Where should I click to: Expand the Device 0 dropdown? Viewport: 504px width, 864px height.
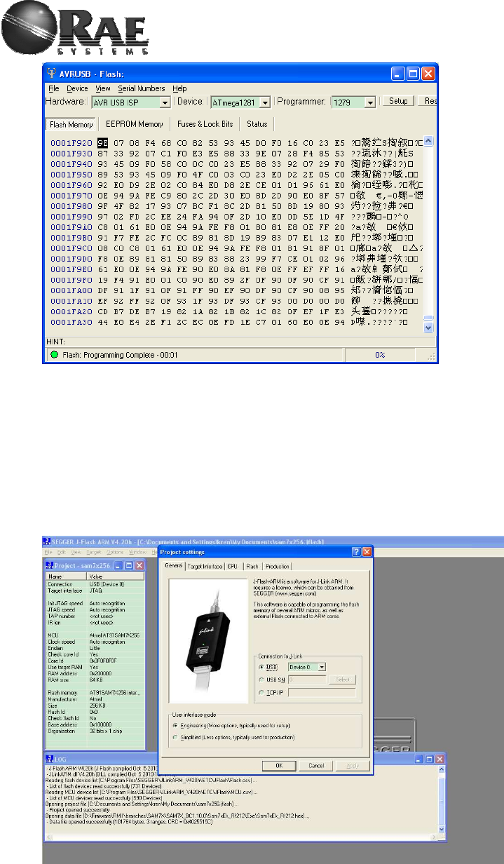(322, 667)
